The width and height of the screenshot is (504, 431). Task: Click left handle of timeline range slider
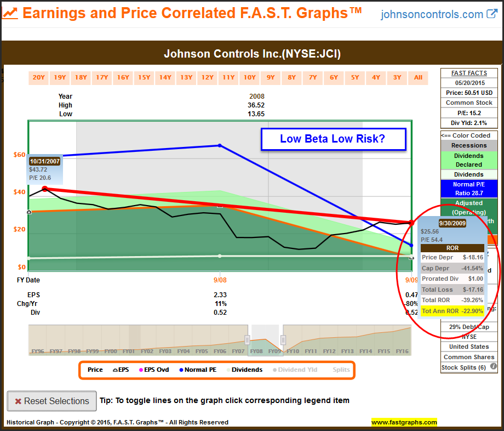247,339
